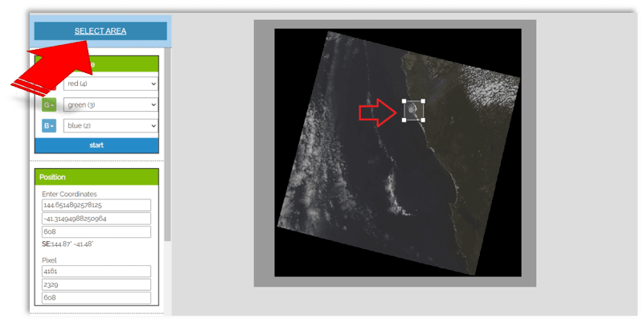
Task: Click the SELECT AREA button
Action: tap(100, 31)
